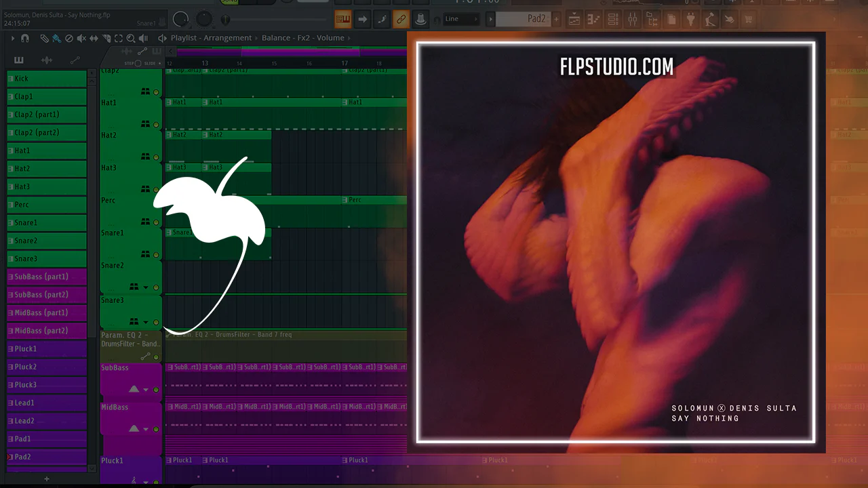Screen dimensions: 868x488
Task: Select the Paint brush tool
Action: (x=56, y=39)
